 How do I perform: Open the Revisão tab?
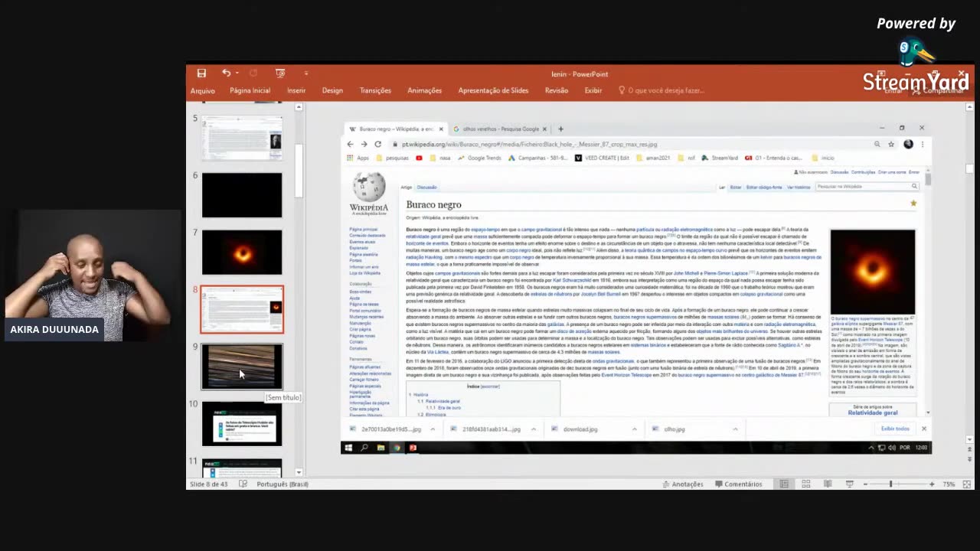point(557,90)
